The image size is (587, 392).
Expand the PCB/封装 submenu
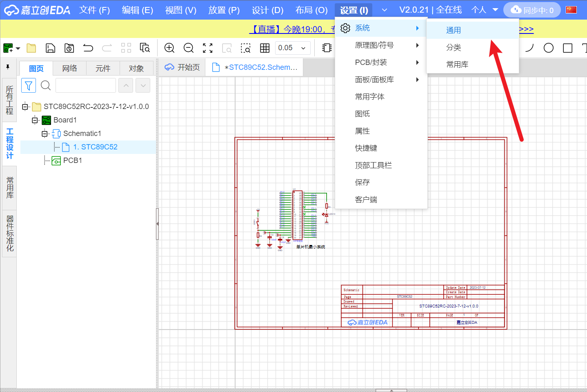[381, 62]
